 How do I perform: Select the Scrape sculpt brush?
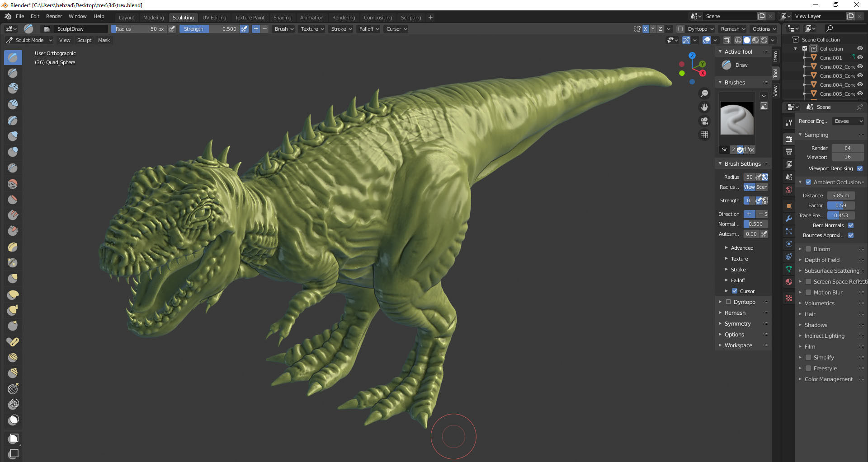point(13,231)
